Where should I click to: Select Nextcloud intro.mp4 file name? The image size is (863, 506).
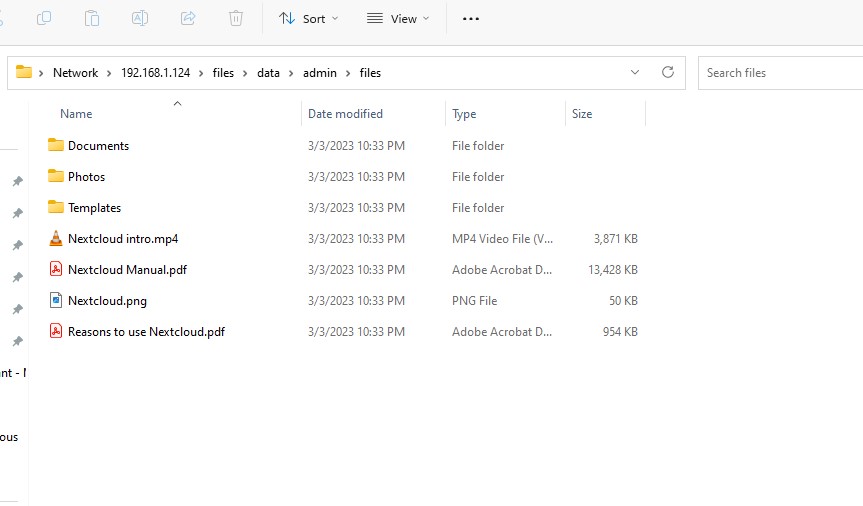click(x=123, y=239)
